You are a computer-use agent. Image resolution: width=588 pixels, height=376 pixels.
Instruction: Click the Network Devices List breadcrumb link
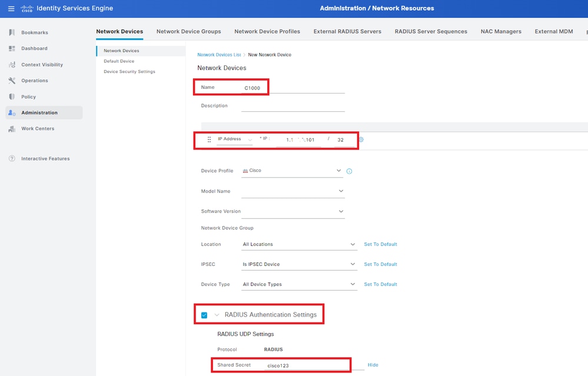pyautogui.click(x=219, y=55)
